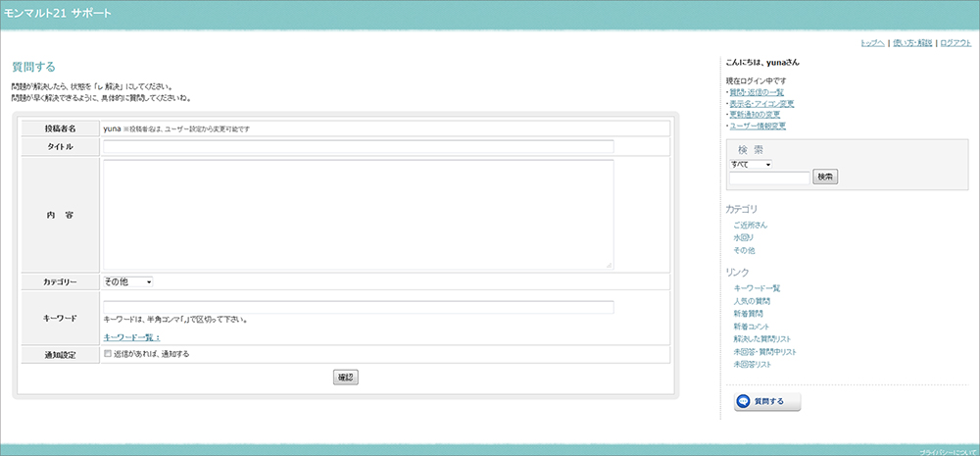Focus the 内容 text area

coord(358,214)
